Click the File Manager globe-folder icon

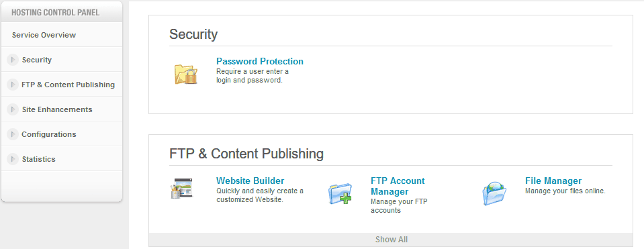pyautogui.click(x=494, y=193)
